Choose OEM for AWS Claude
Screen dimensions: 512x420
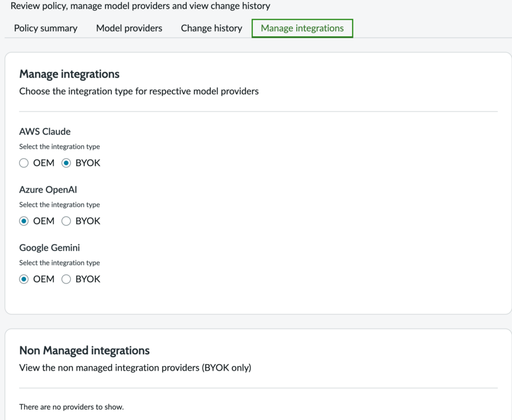point(24,163)
